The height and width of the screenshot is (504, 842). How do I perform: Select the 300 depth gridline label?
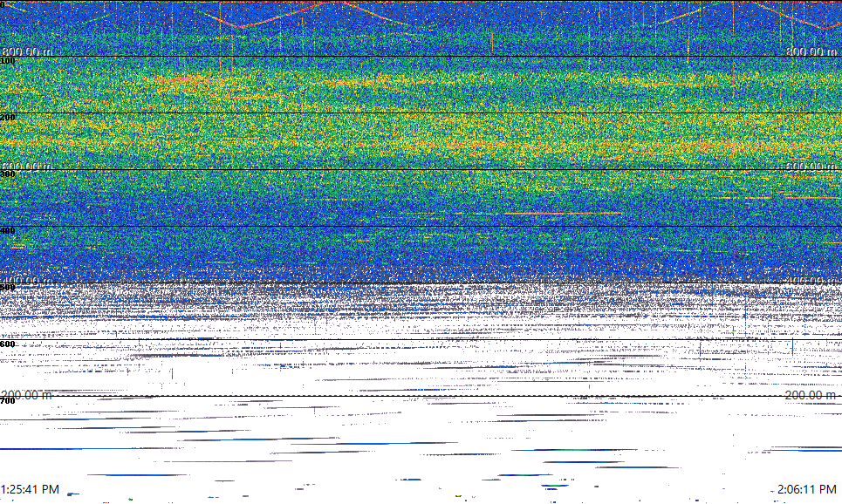pos(8,174)
